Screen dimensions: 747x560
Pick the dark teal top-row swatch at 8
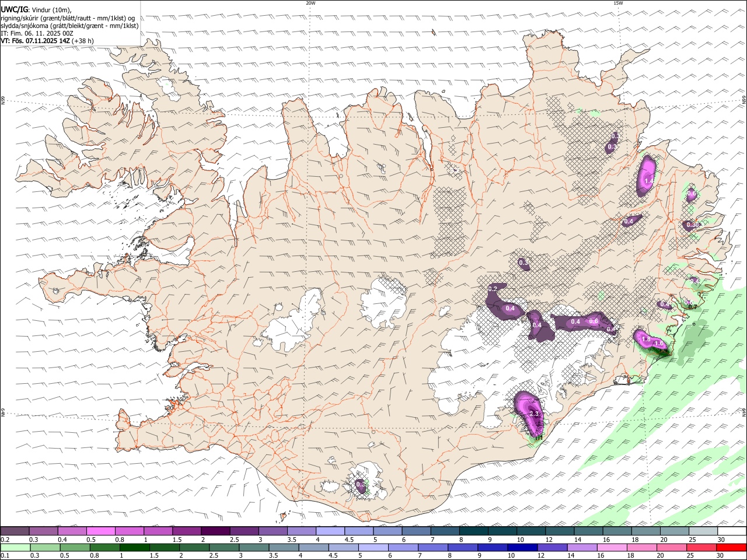474,531
